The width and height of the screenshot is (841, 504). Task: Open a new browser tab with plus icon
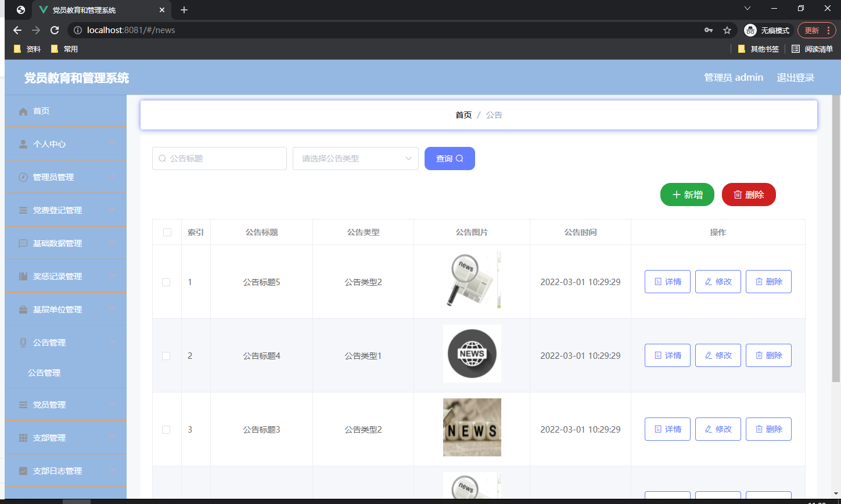tap(184, 10)
